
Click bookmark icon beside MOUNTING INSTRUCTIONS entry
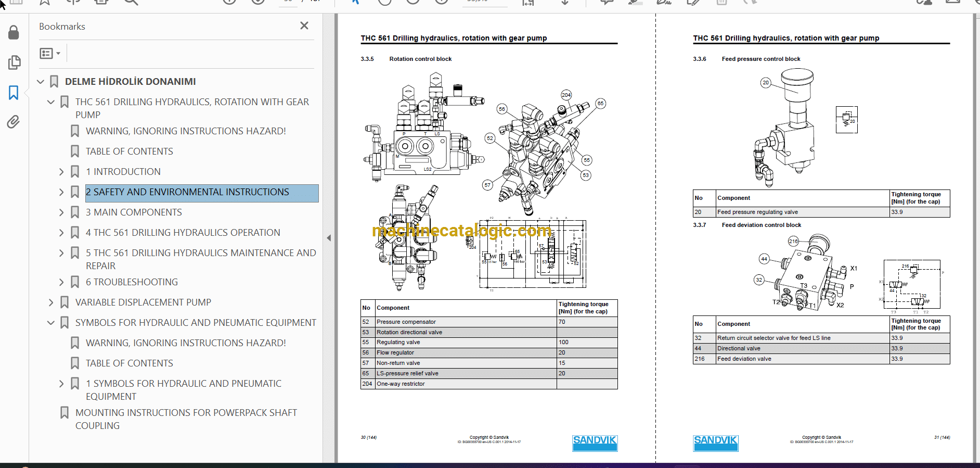pos(65,413)
